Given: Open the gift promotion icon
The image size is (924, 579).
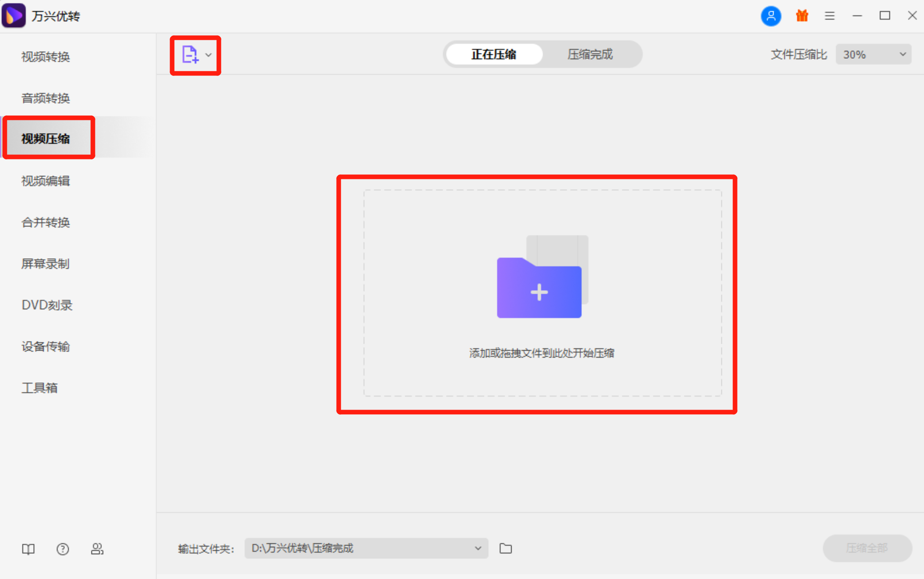Looking at the screenshot, I should click(x=801, y=16).
